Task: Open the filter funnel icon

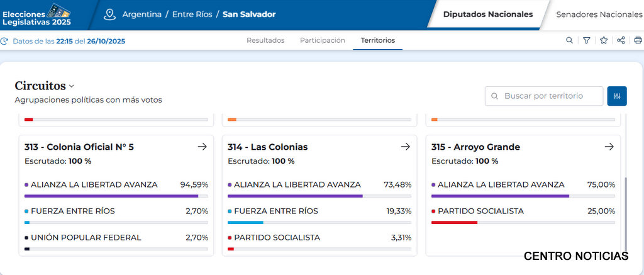Action: click(586, 40)
